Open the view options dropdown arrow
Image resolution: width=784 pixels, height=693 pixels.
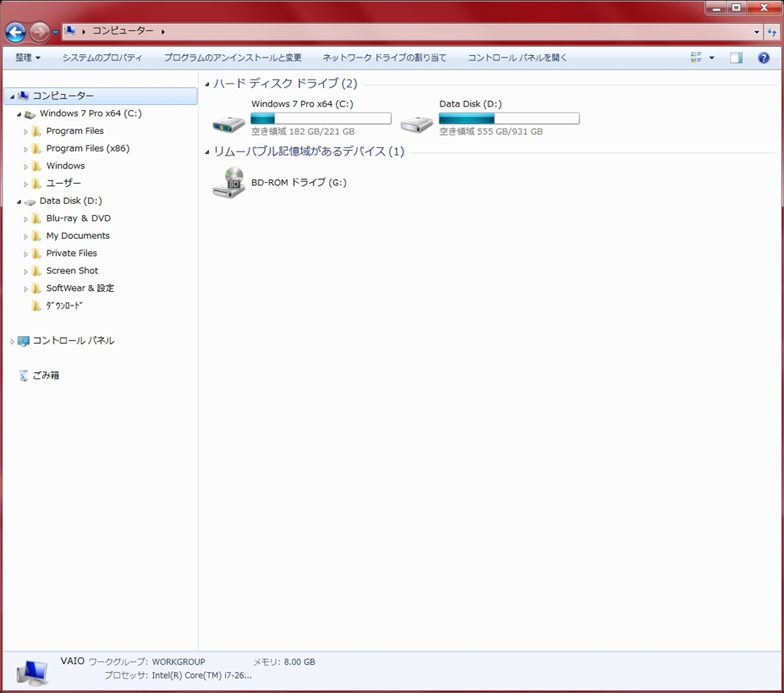click(x=711, y=58)
